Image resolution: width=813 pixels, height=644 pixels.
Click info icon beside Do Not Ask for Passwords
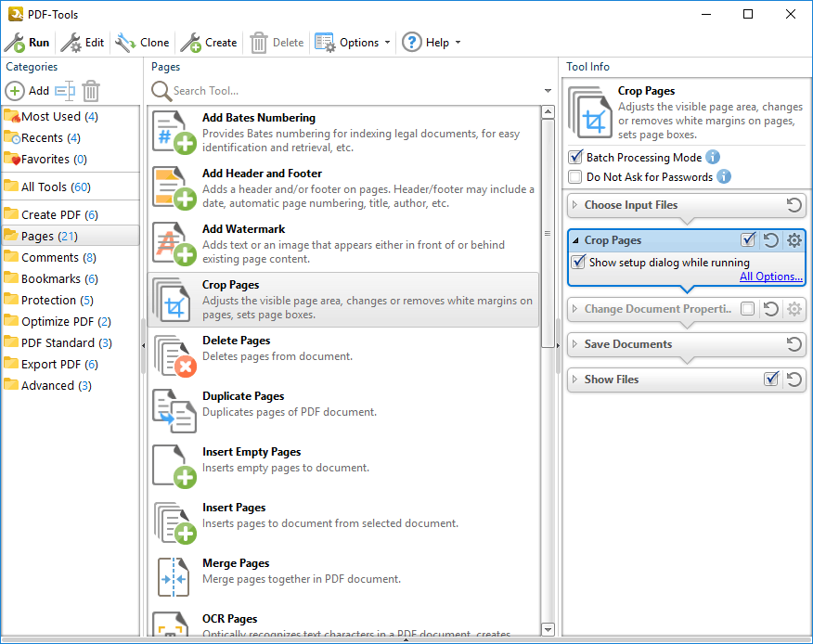[724, 177]
